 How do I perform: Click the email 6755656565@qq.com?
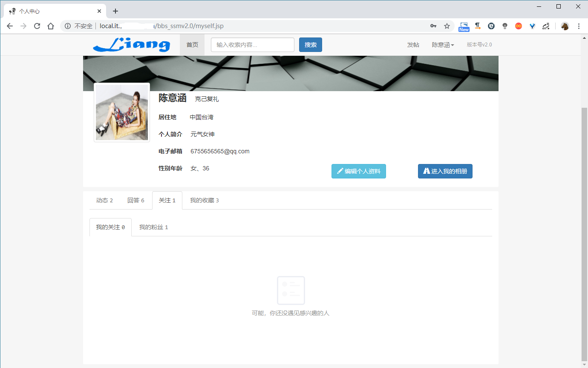[x=220, y=151]
